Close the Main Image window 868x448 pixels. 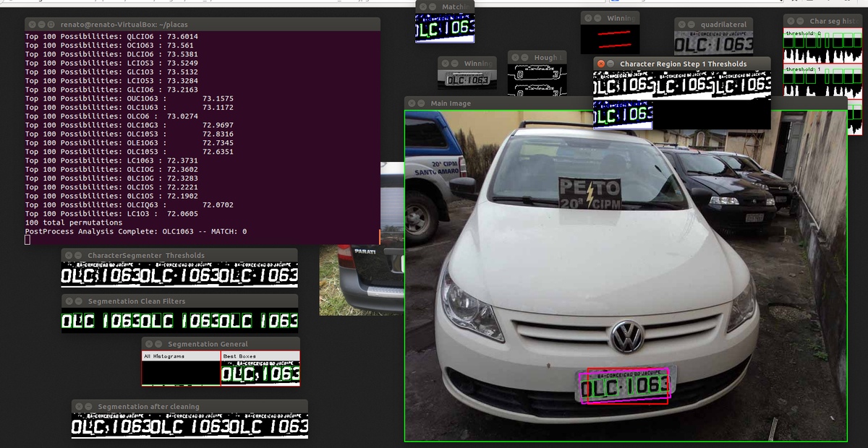pyautogui.click(x=411, y=103)
